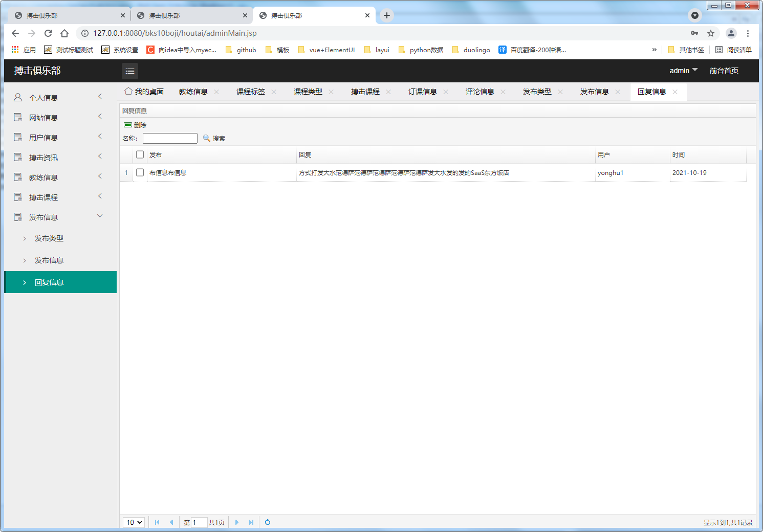
Task: Expand 个人信息 sidebar menu
Action: [100, 96]
